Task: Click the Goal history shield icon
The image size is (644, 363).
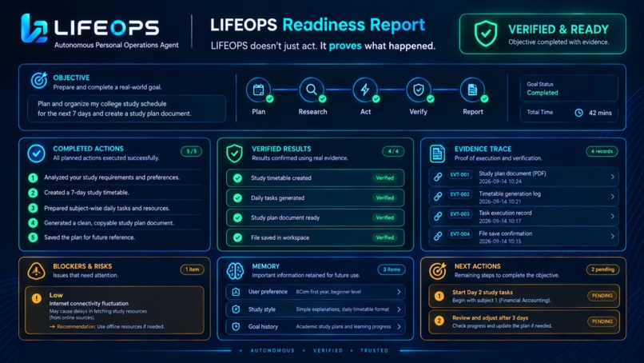Action: point(236,326)
